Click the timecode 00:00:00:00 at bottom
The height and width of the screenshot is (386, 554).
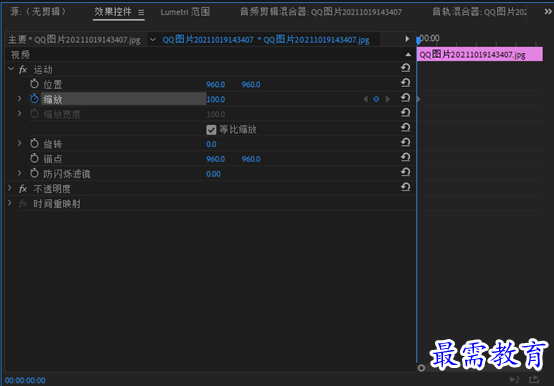click(x=25, y=380)
